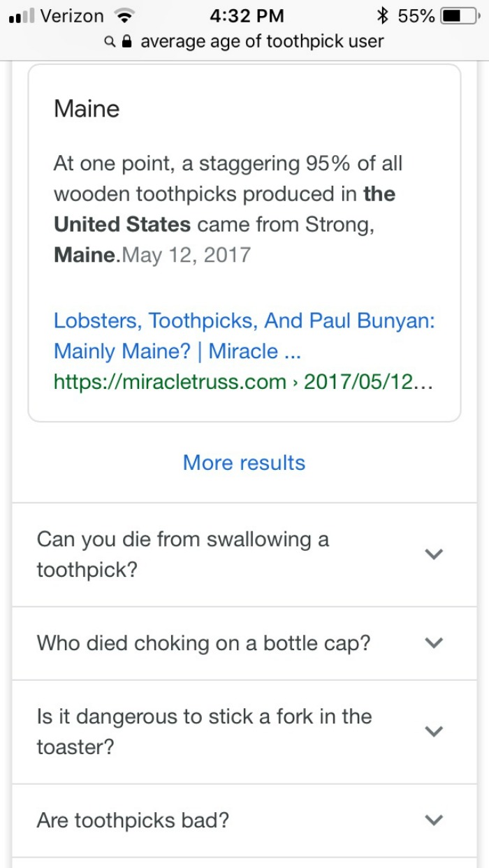Open 'Who died choking on a bottle cap?' question
This screenshot has width=489, height=868.
(x=203, y=643)
